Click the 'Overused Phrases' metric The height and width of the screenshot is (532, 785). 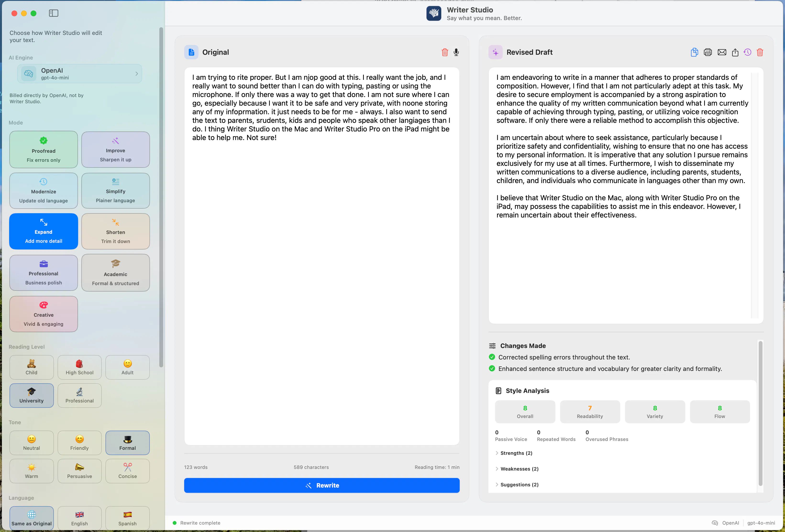pyautogui.click(x=607, y=436)
